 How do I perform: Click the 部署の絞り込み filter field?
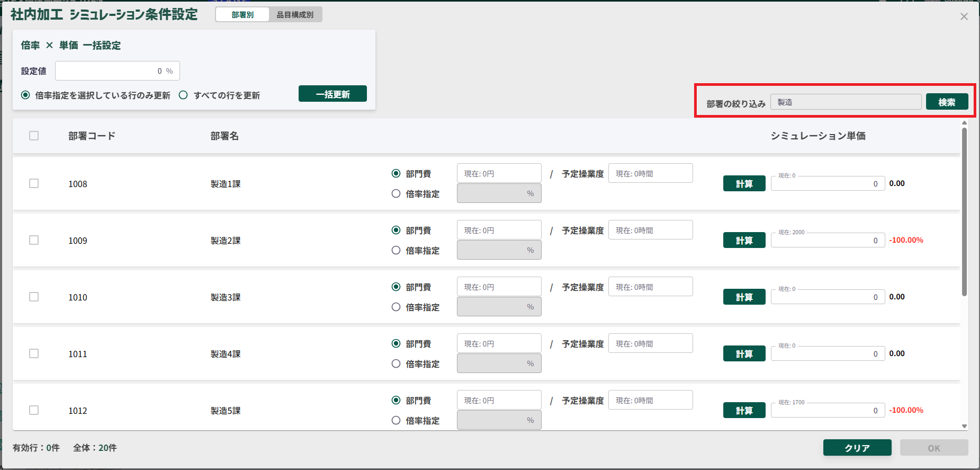(x=846, y=102)
